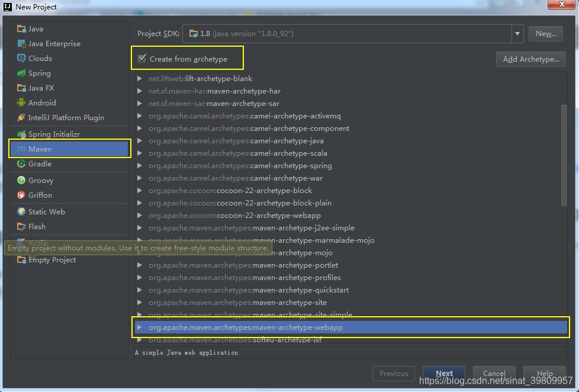Screen dimensions: 579x392
Task: Select maven-archetype-site row
Action: point(351,302)
